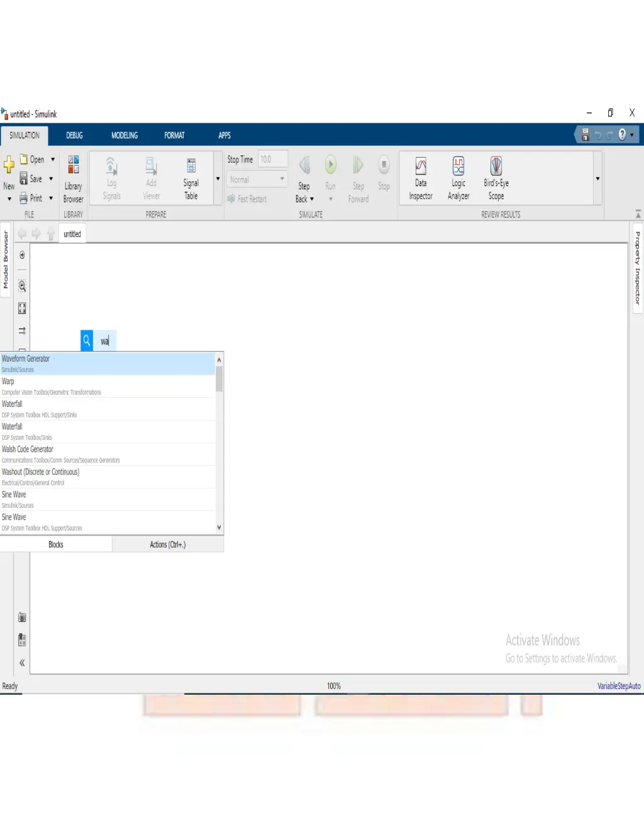This screenshot has width=644, height=833.
Task: Switch to the SIMULATION tab
Action: pyautogui.click(x=24, y=135)
